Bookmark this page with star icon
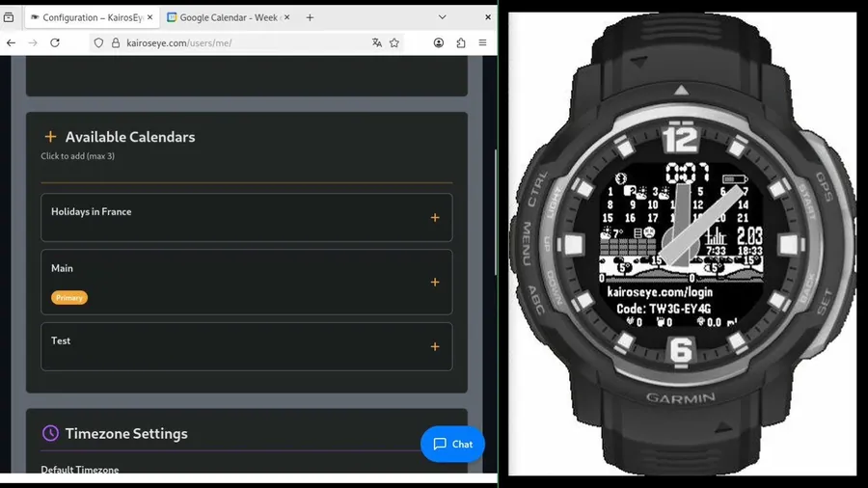 (x=394, y=42)
